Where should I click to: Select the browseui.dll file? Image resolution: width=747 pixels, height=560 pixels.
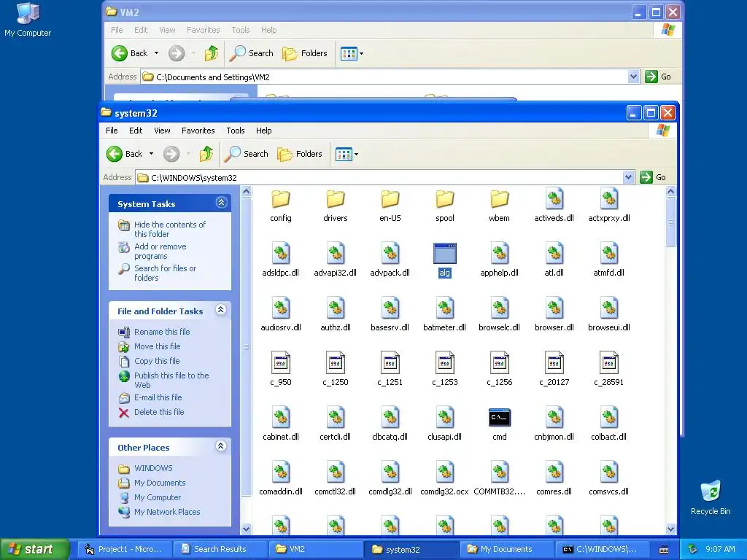click(609, 314)
